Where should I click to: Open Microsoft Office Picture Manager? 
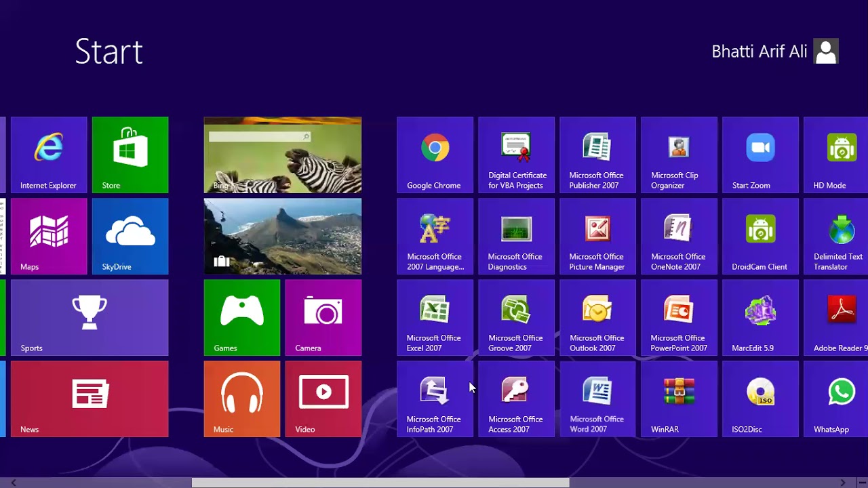point(598,237)
